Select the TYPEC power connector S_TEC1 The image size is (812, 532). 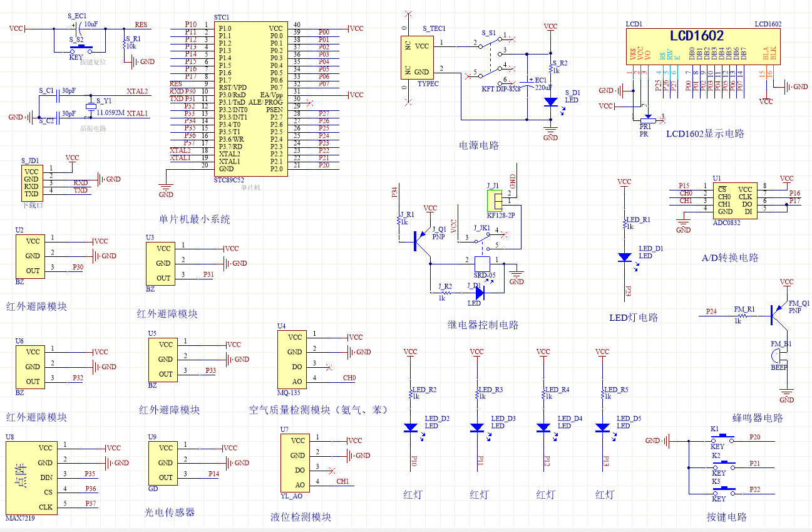pyautogui.click(x=418, y=57)
